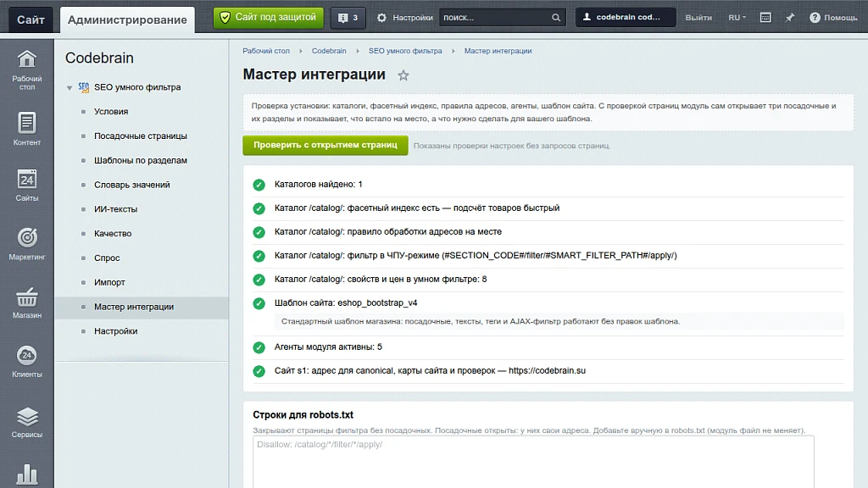Go to SEO умного фильтра breadcrumb

tap(405, 51)
